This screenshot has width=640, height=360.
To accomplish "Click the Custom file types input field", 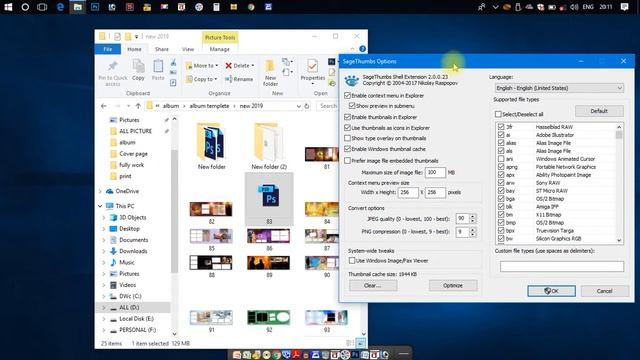I will coord(562,267).
